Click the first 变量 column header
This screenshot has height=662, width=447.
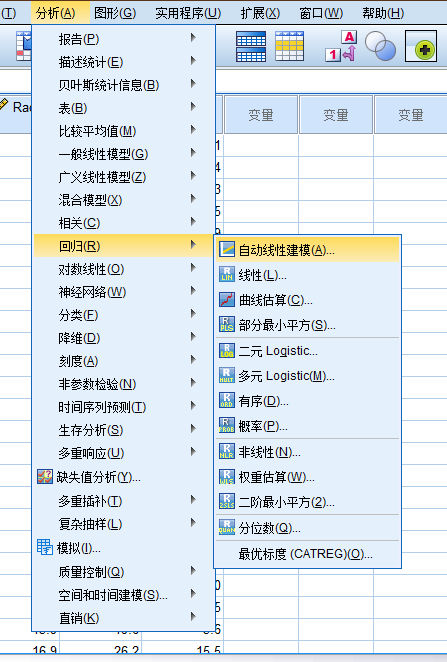coord(261,114)
